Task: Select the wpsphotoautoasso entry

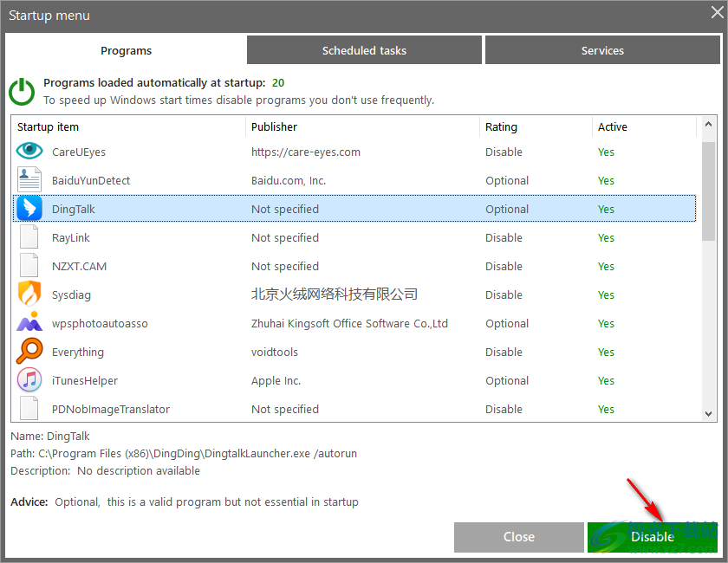Action: [x=100, y=323]
